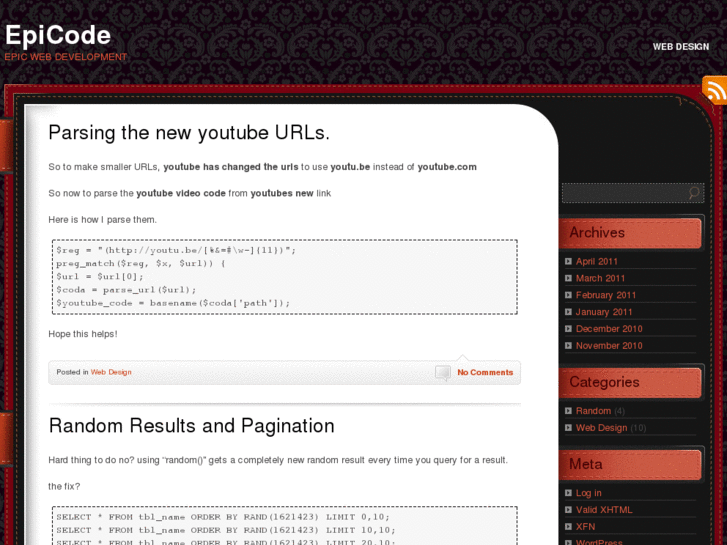View the November 2010 archive
This screenshot has width=727, height=545.
pos(609,346)
